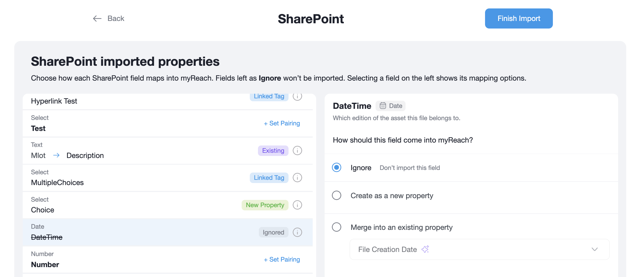Go Back to the previous page
Image resolution: width=644 pixels, height=277 pixels.
coord(109,19)
